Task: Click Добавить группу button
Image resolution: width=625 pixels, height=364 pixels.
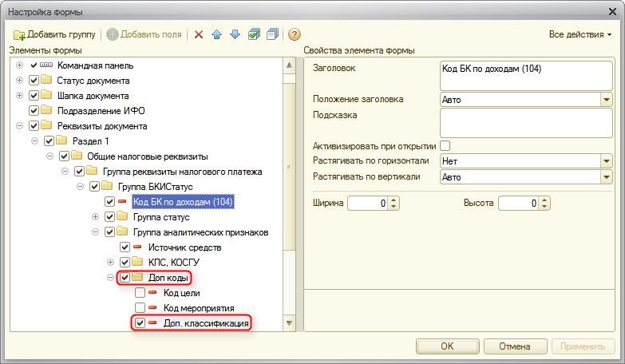Action: (54, 34)
